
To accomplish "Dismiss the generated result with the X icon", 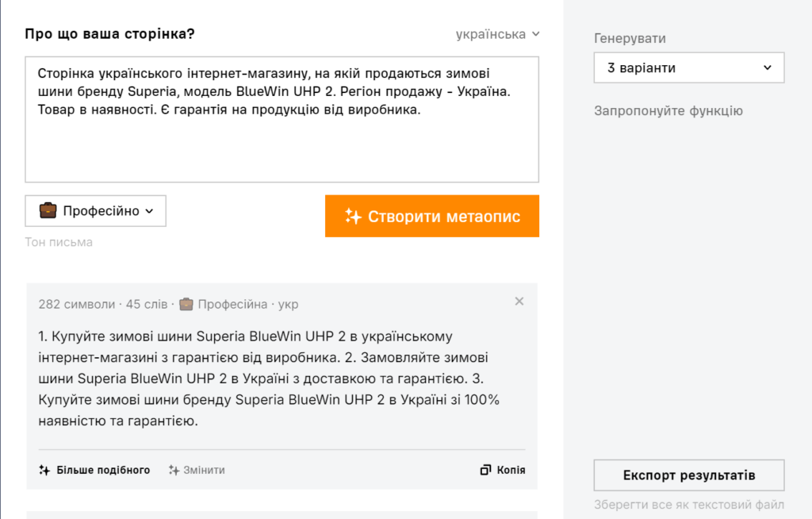I will [519, 302].
